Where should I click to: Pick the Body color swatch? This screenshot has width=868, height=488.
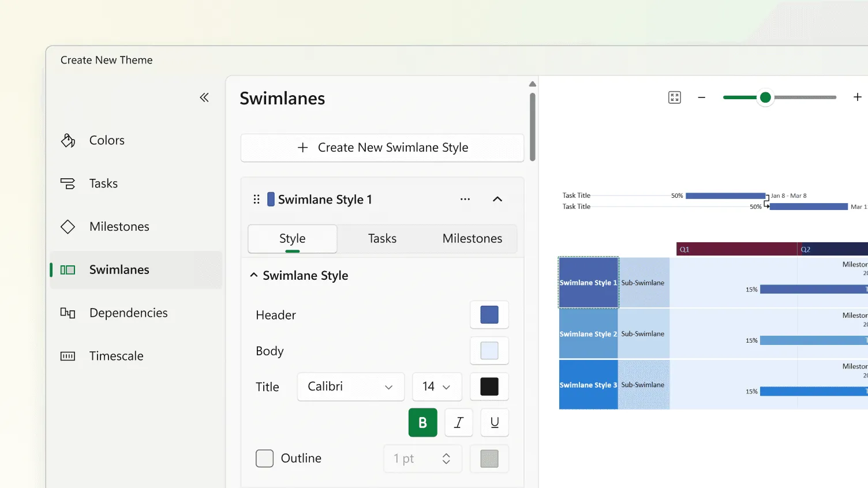pos(489,351)
